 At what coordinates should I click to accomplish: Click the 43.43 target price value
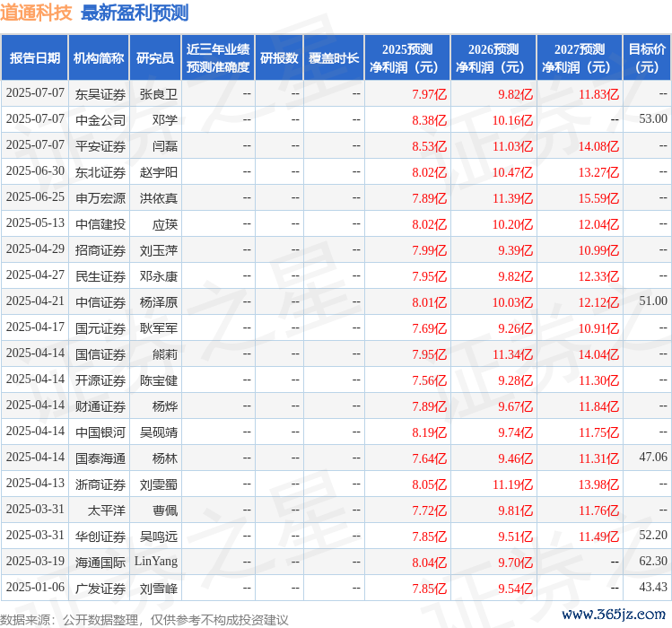click(653, 587)
